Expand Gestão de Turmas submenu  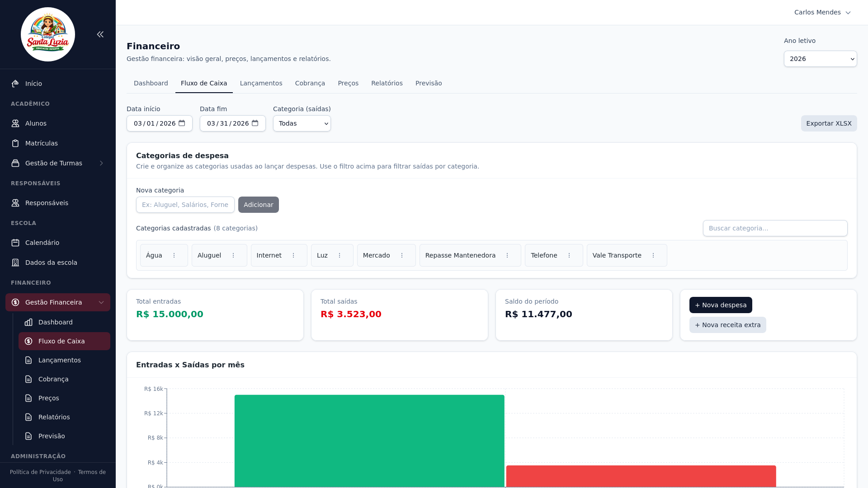tap(101, 163)
